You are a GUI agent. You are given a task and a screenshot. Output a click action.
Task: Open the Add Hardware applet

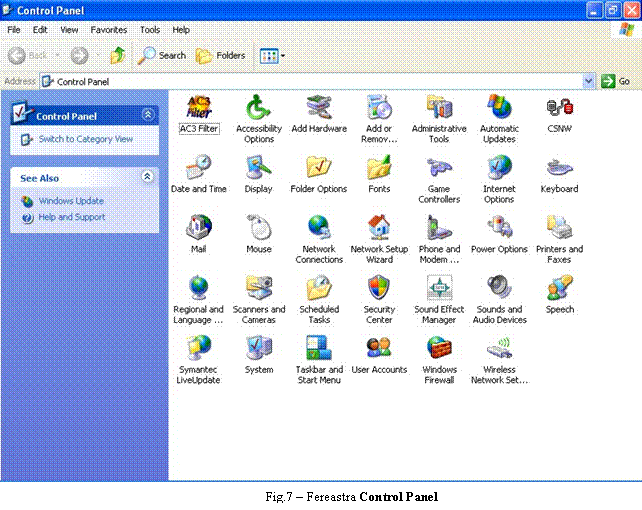coord(319,107)
